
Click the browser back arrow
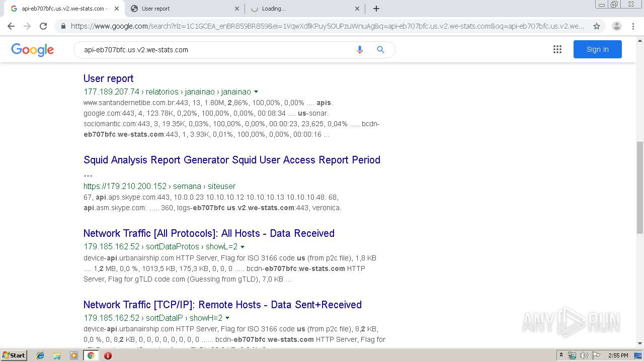[11, 26]
